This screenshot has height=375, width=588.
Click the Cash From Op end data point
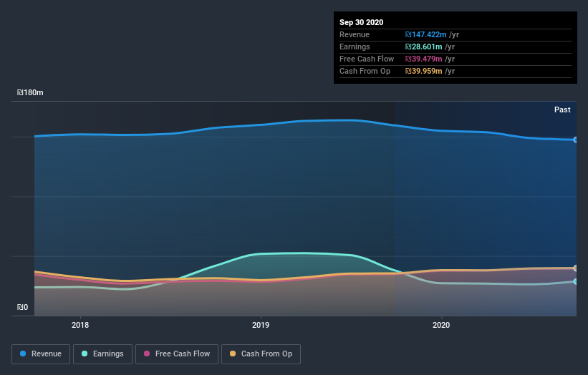click(x=575, y=268)
